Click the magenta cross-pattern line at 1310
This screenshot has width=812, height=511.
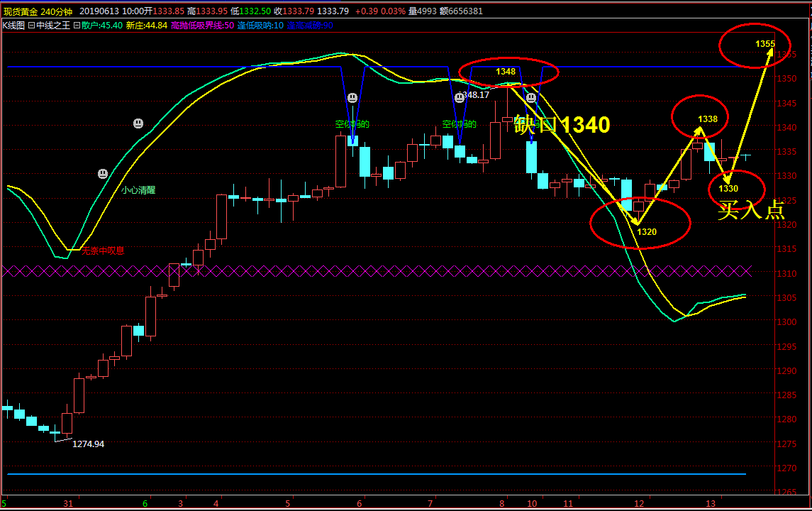[x=377, y=270]
